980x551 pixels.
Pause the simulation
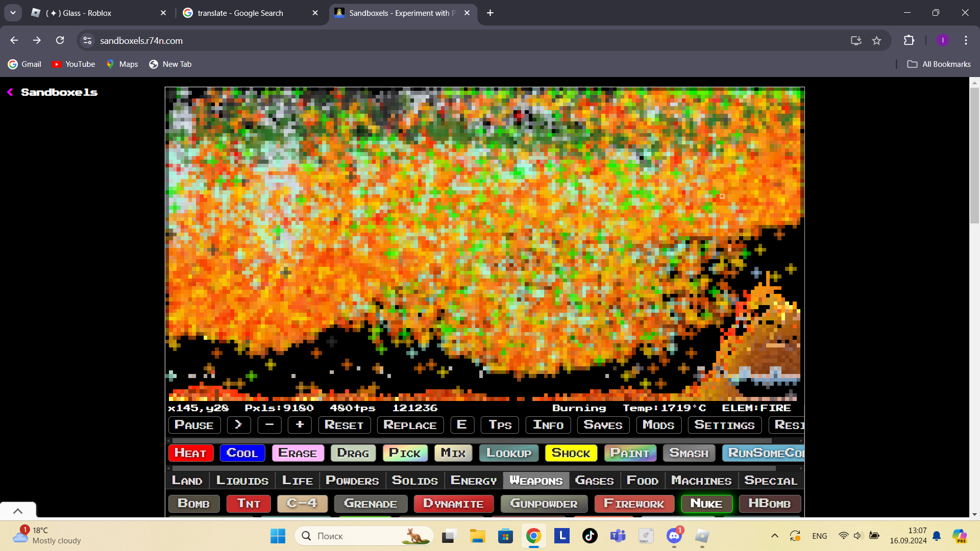[x=194, y=425]
